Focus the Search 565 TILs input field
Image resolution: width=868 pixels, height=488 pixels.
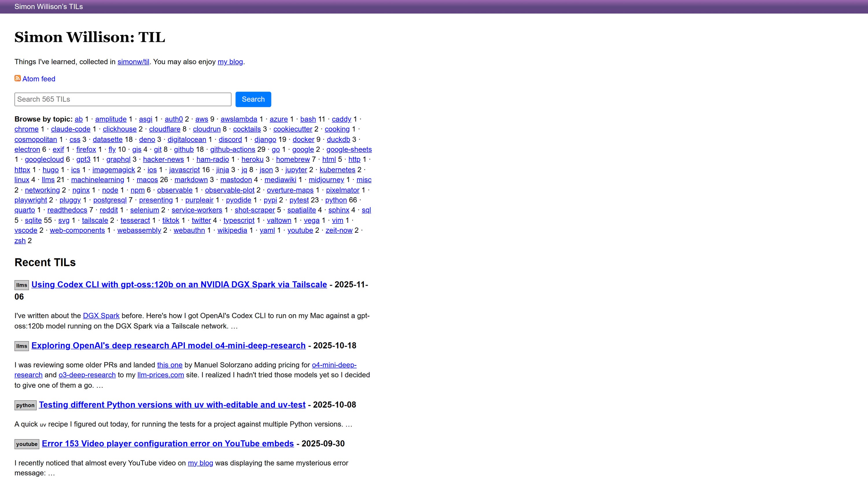(x=123, y=99)
